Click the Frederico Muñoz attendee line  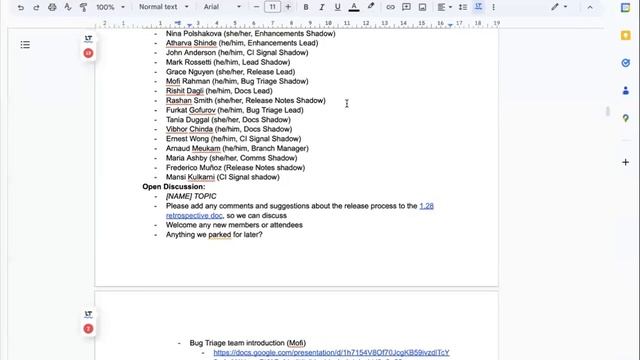pos(235,168)
